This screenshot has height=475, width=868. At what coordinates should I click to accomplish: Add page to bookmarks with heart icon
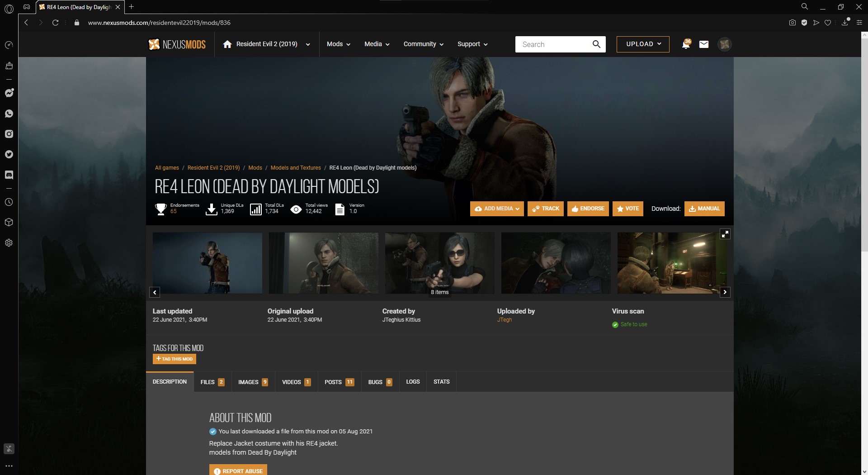click(828, 23)
